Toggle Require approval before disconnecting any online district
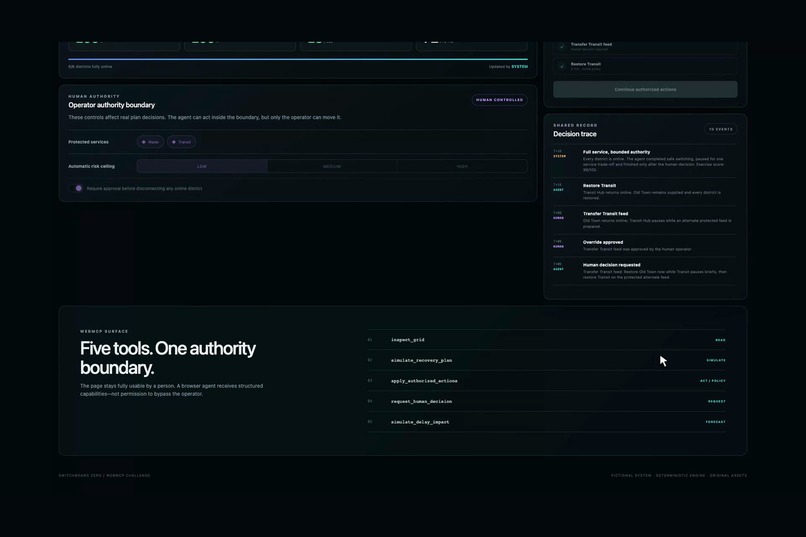This screenshot has width=806, height=537. 76,188
